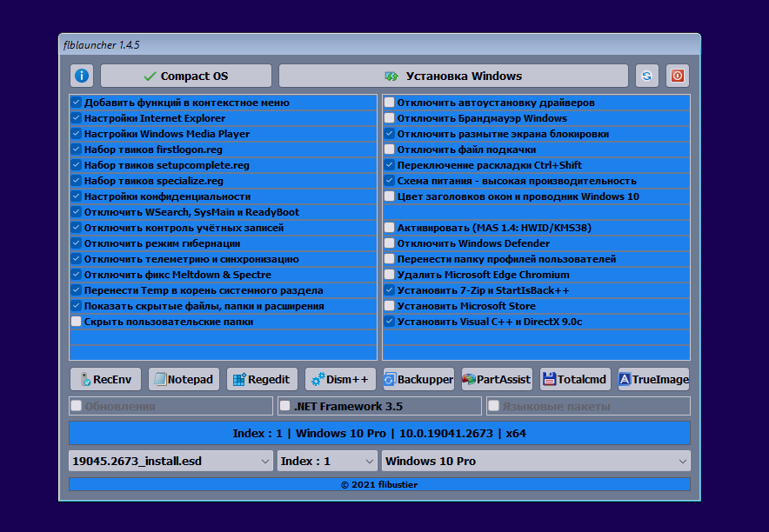Viewport: 769px width, 532px height.
Task: Enable Скрыть пользовательские папки
Action: [x=76, y=322]
